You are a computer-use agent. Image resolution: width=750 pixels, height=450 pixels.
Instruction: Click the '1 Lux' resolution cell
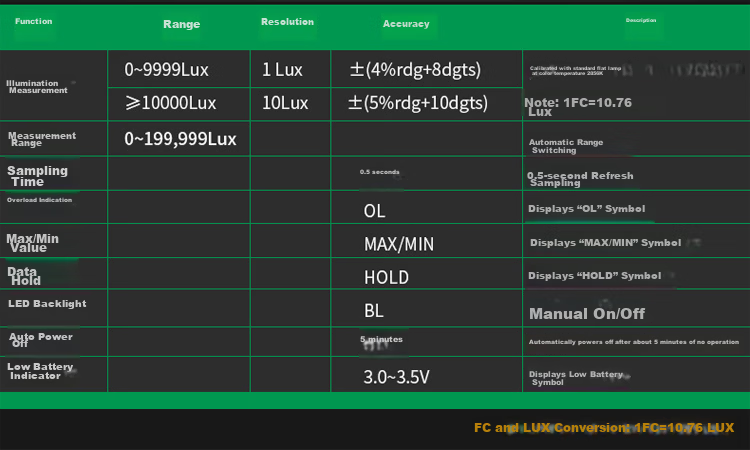coord(282,70)
